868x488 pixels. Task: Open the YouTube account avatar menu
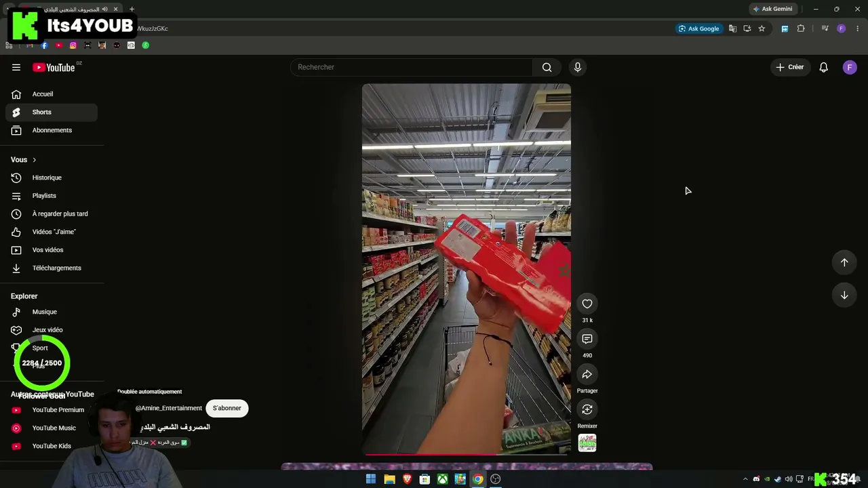coord(850,67)
